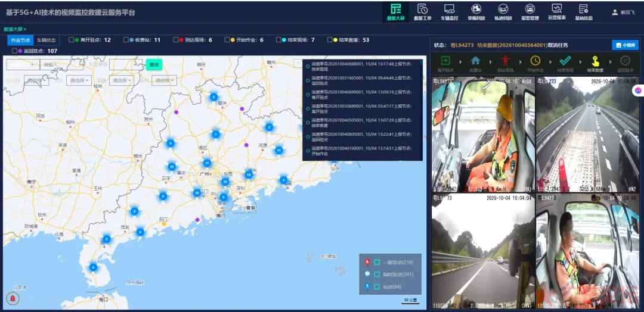The width and height of the screenshot is (644, 312).
Task: Open the 基础信息 basic info module
Action: click(584, 12)
